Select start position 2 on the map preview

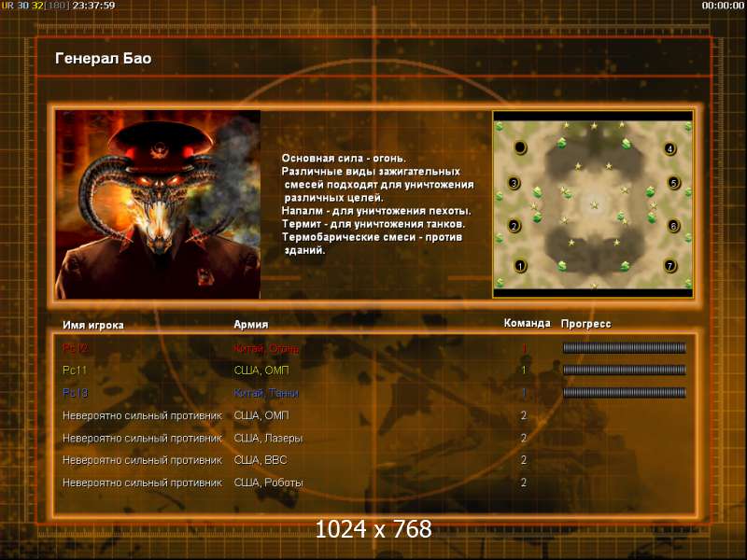[514, 226]
